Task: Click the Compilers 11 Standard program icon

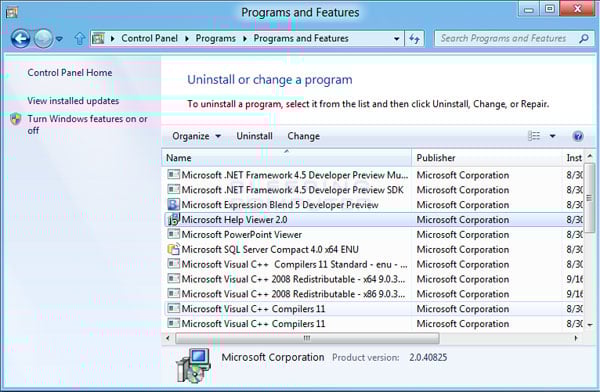Action: [173, 264]
